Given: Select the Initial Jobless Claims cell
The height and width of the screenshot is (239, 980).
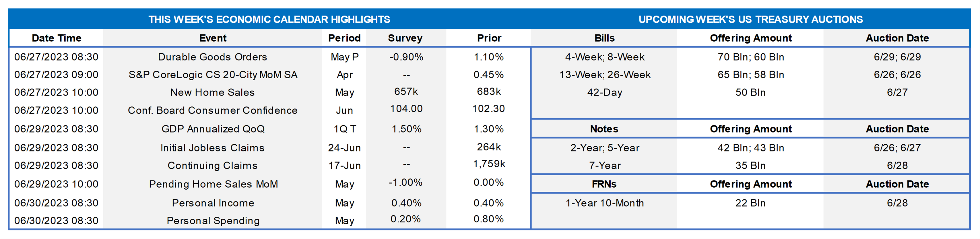Looking at the screenshot, I should pyautogui.click(x=213, y=148).
